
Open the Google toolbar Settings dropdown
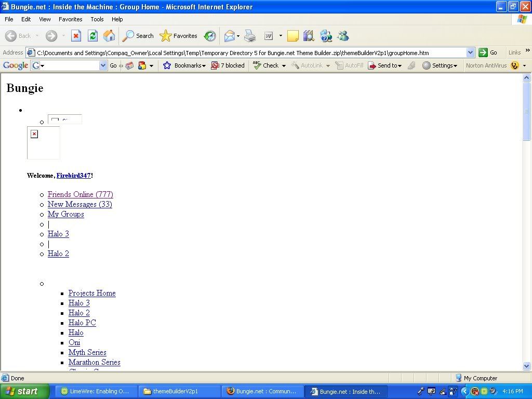pos(440,65)
